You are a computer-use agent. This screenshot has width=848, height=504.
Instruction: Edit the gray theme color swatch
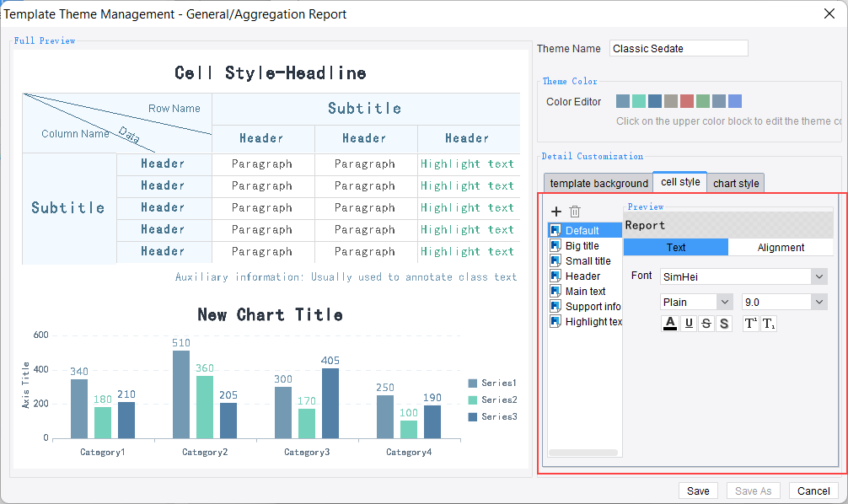[671, 101]
